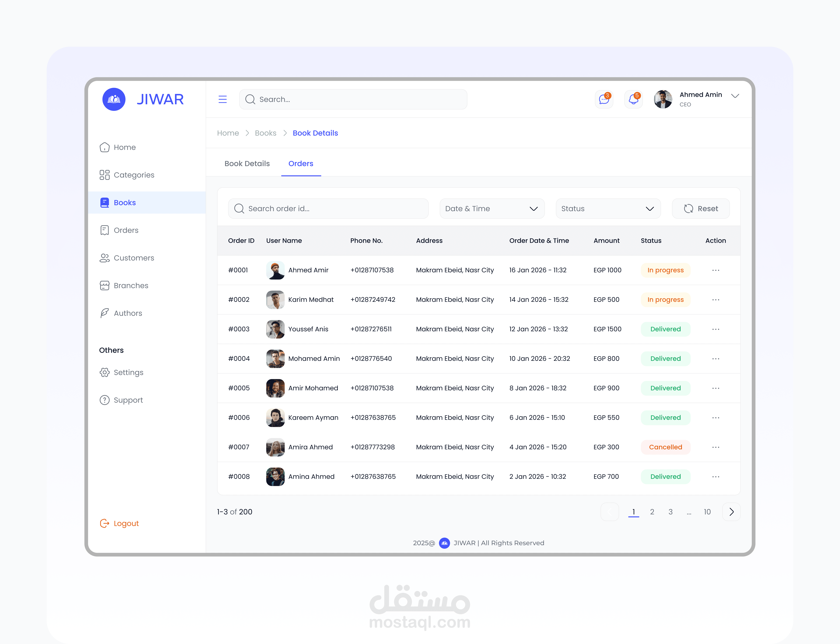Open action dots for order #0007
Image resolution: width=840 pixels, height=644 pixels.
click(x=715, y=447)
